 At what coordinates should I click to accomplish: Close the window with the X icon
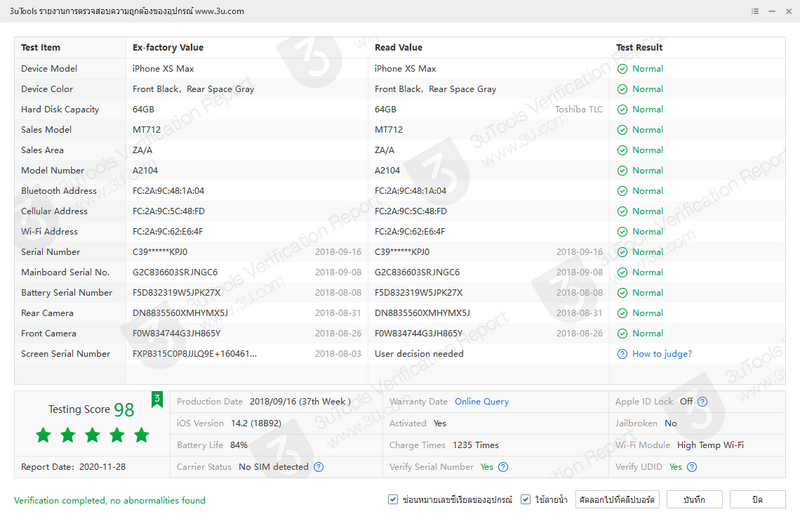(789, 11)
